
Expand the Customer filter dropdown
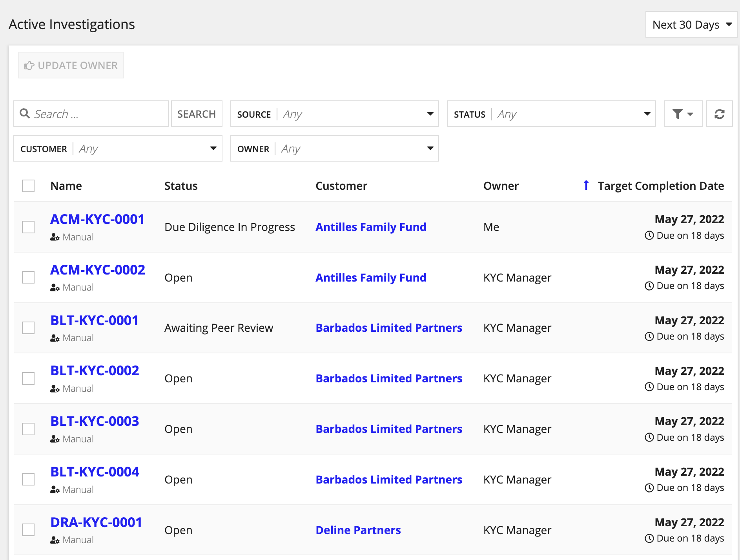118,149
